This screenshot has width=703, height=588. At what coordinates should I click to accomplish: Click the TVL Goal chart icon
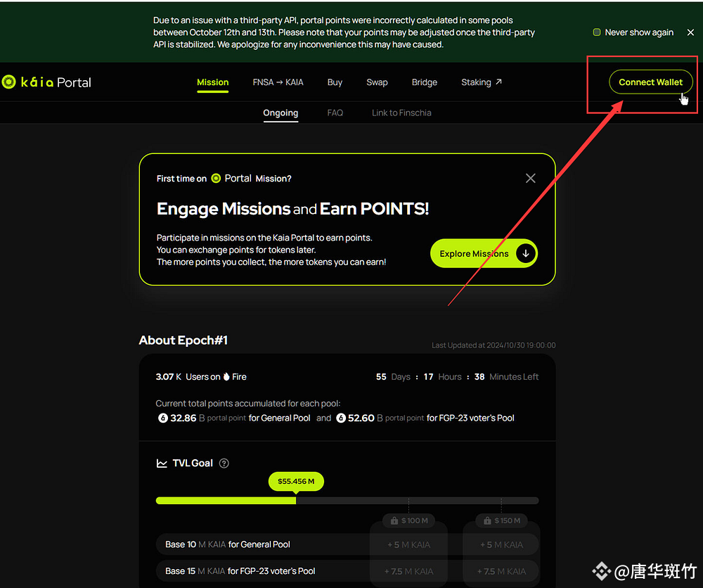coord(162,464)
